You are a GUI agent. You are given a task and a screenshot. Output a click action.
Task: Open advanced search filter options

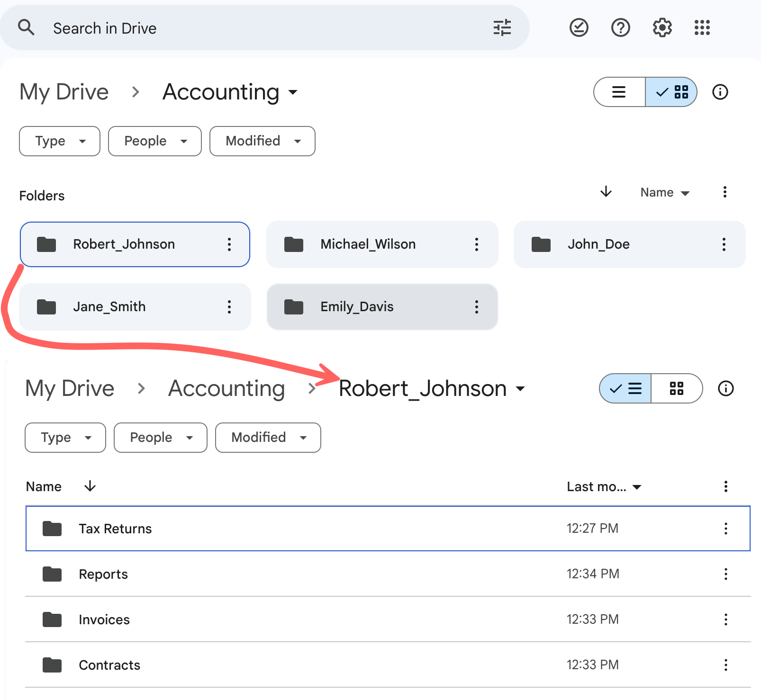tap(502, 28)
